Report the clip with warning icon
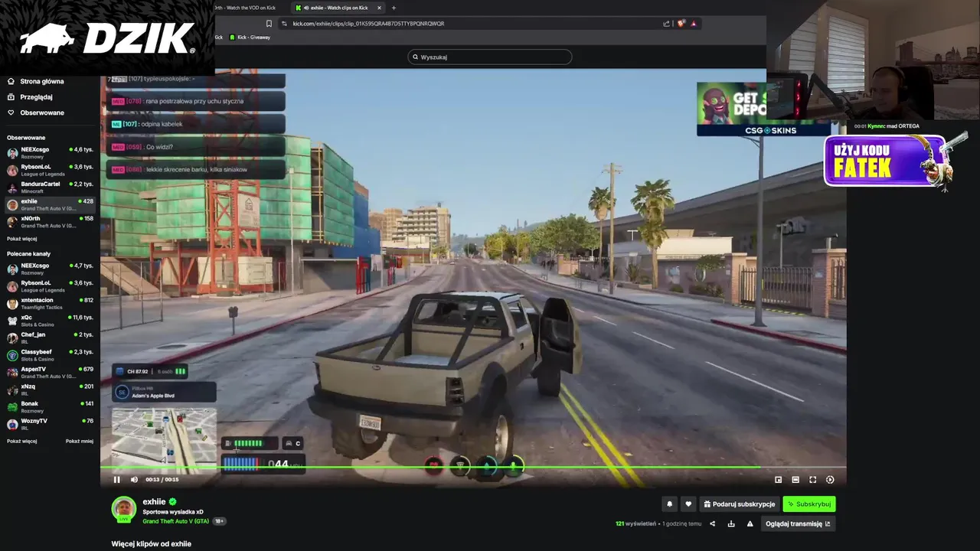Screen dimensions: 980x551 (750, 524)
